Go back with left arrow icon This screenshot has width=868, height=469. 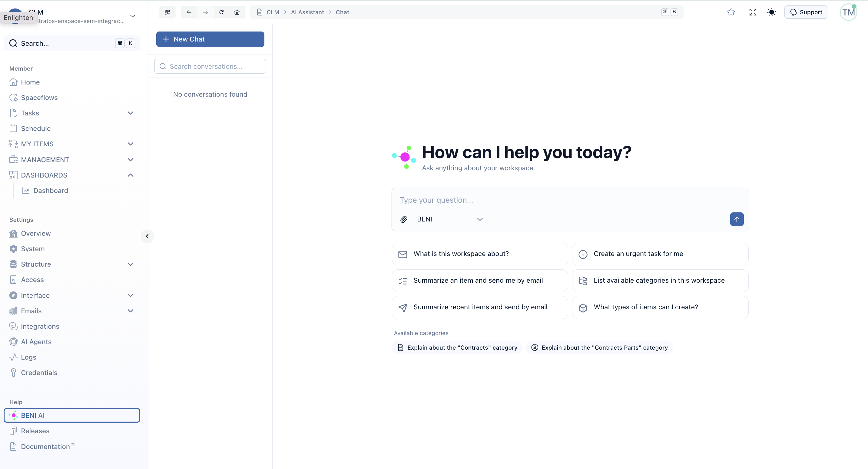pos(189,12)
